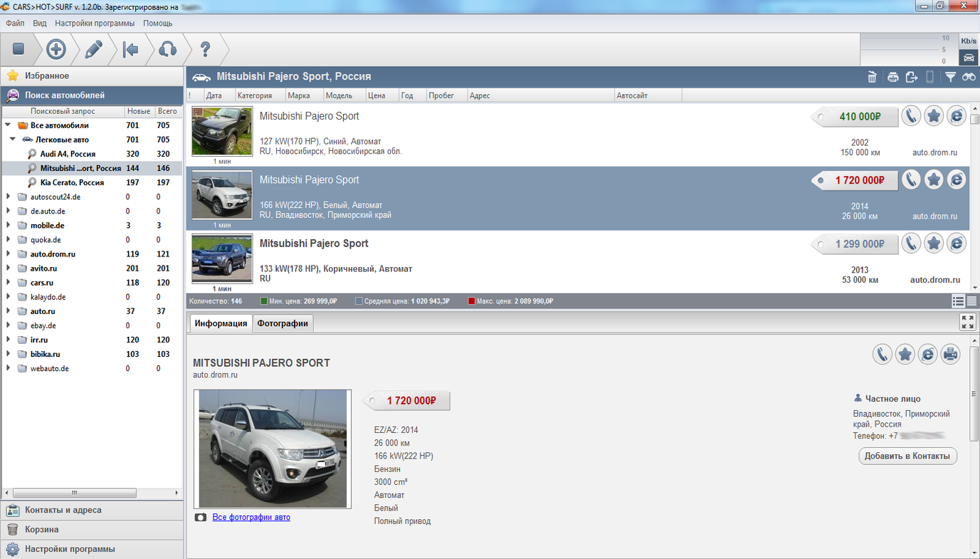Open 1 299 000₽ listing in Internet Explorer

pyautogui.click(x=957, y=244)
